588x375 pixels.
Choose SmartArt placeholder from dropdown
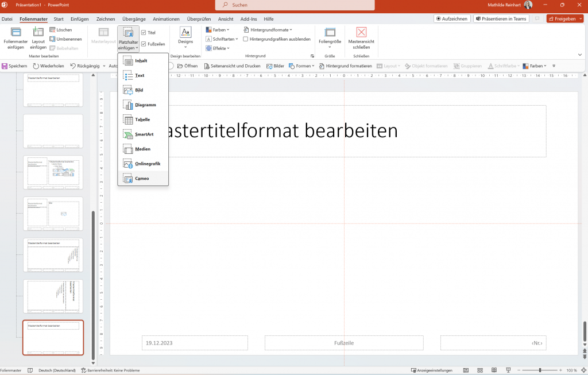tap(143, 134)
